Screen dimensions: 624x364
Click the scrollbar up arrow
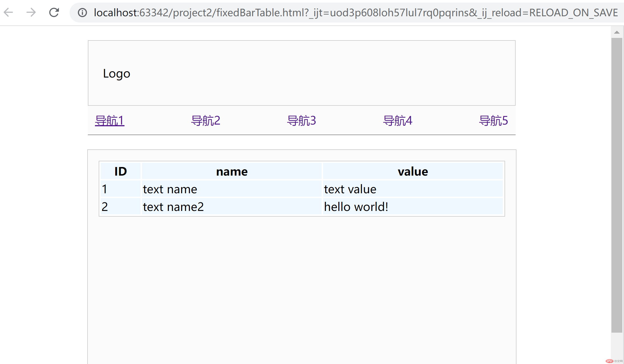tap(617, 32)
